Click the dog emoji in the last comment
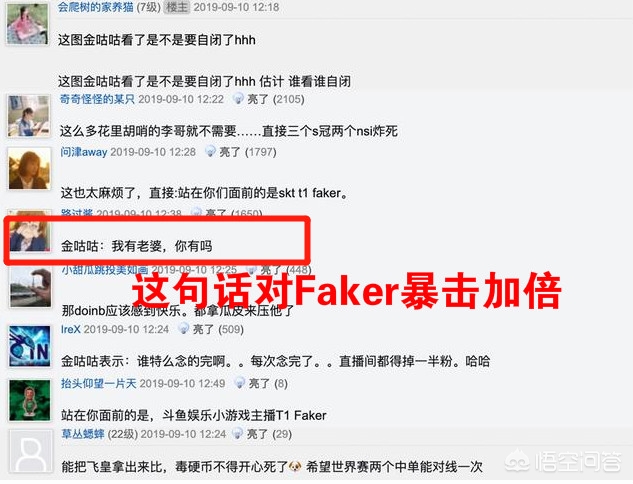Screen dimensions: 633x484 (295, 467)
